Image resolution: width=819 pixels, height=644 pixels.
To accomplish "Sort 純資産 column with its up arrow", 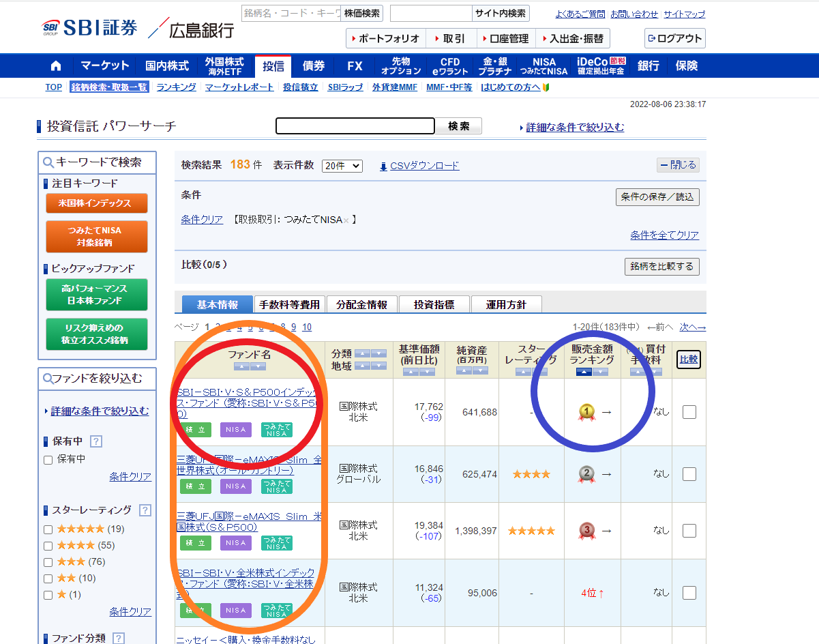I will click(464, 370).
